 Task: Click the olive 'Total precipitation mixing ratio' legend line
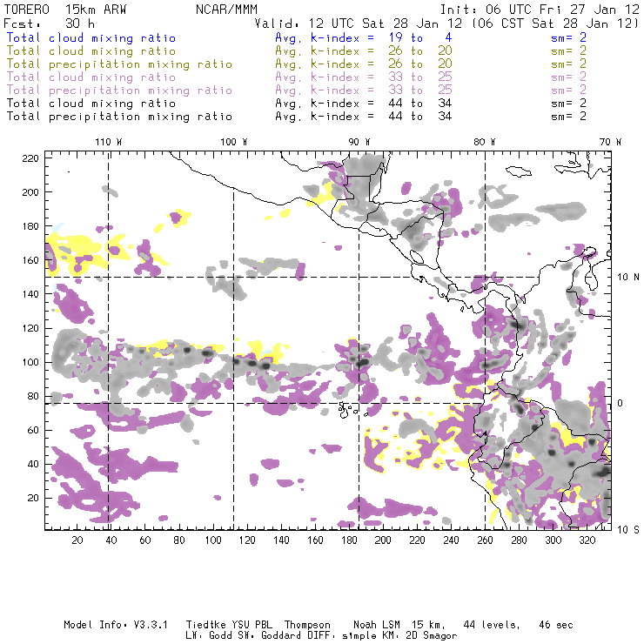[x=119, y=64]
